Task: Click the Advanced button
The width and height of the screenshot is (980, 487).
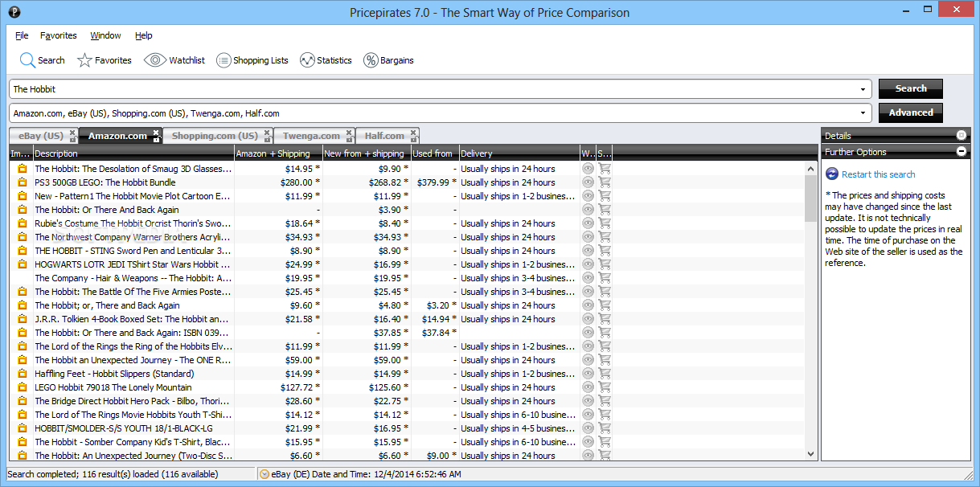Action: click(911, 113)
